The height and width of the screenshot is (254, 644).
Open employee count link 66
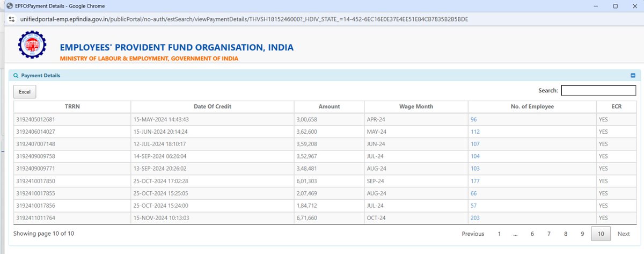click(x=474, y=193)
